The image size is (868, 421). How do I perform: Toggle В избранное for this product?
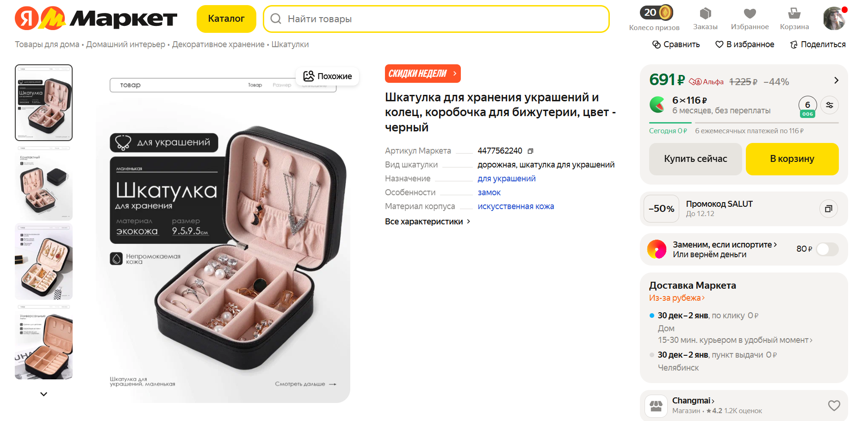tap(744, 44)
